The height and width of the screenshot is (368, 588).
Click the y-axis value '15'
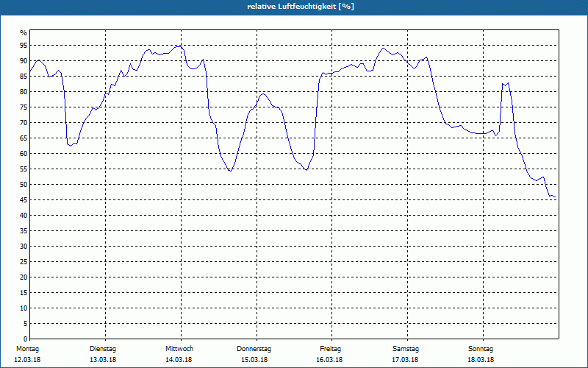click(x=24, y=292)
